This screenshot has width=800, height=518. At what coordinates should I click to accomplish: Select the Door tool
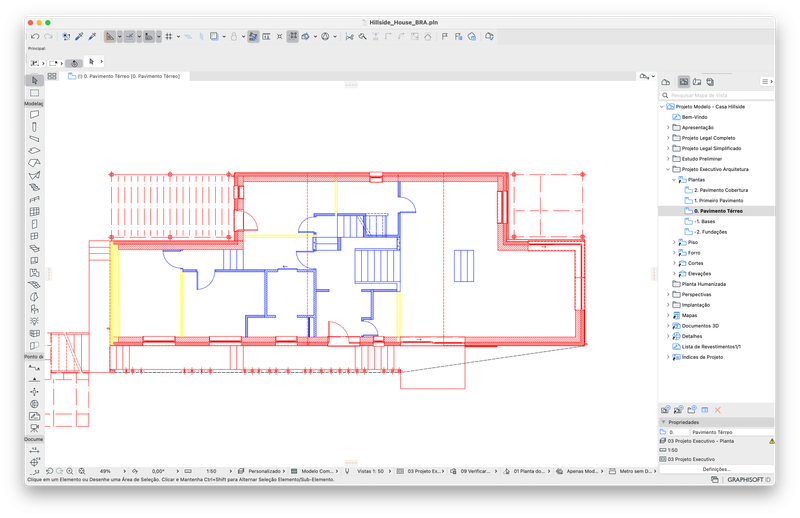tap(34, 224)
